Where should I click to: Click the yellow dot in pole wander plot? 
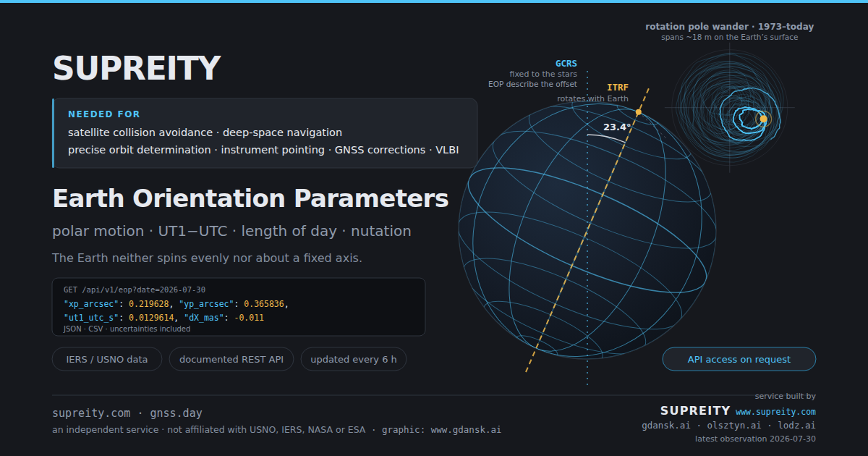(762, 119)
